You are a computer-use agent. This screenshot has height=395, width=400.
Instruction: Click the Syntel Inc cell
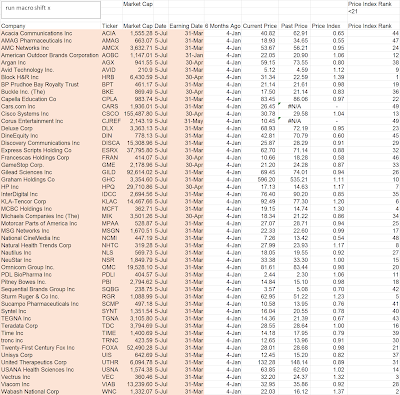tap(51, 311)
